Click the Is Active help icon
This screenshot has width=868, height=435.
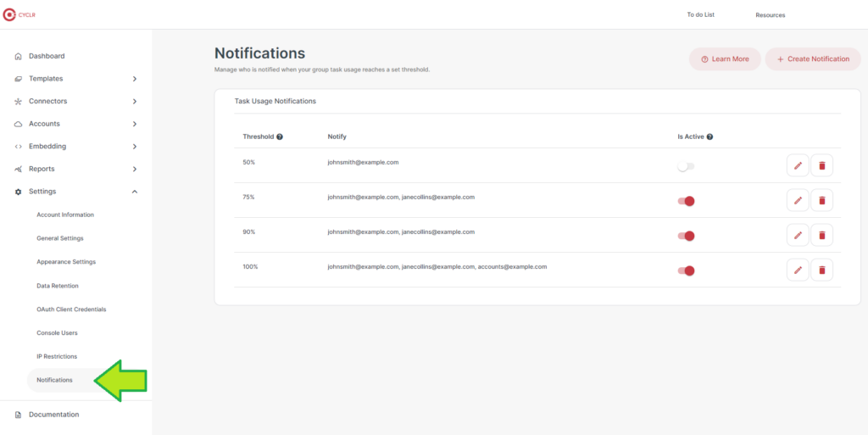tap(709, 137)
